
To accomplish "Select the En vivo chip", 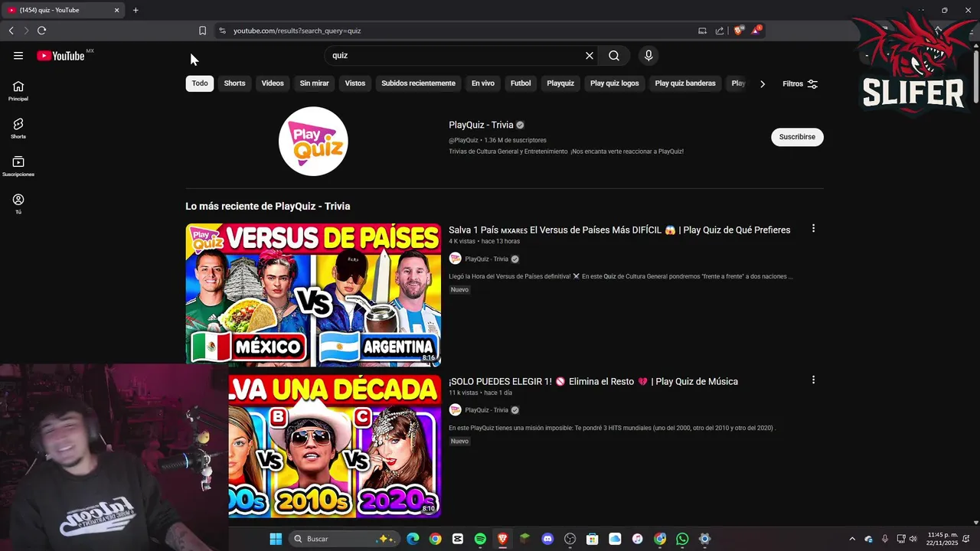I will [x=482, y=83].
